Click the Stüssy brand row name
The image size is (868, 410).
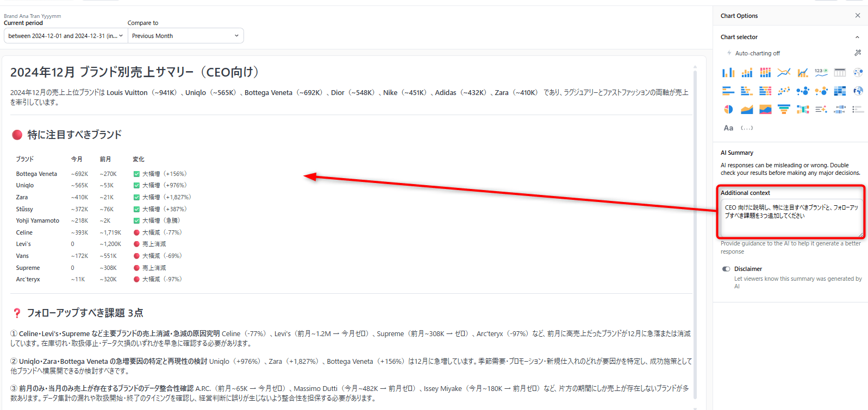tap(24, 209)
